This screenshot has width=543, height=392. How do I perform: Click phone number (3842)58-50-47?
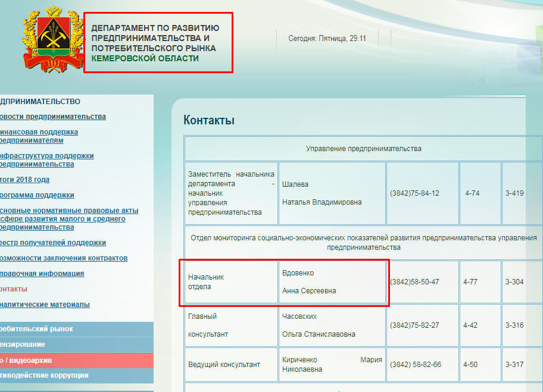(414, 281)
